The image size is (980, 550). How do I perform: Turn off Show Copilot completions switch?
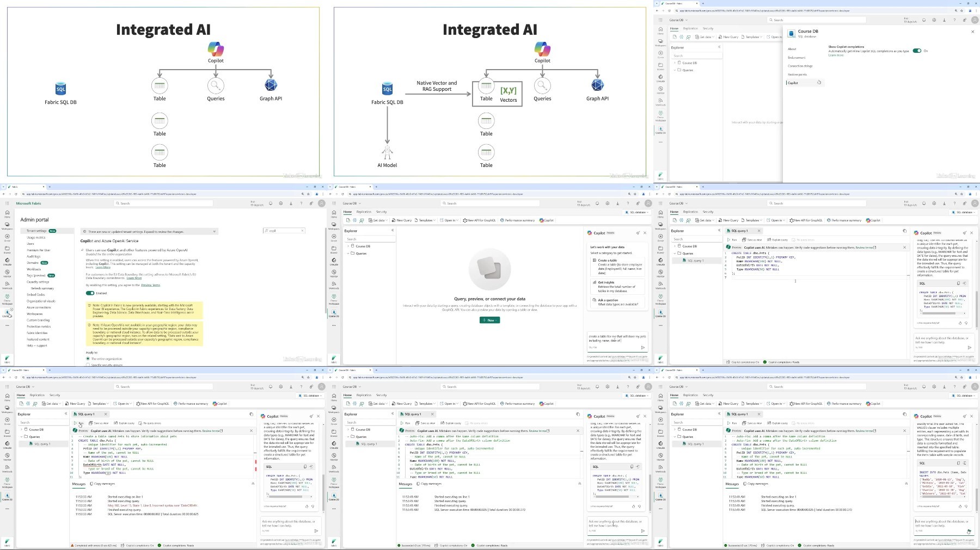click(x=917, y=51)
